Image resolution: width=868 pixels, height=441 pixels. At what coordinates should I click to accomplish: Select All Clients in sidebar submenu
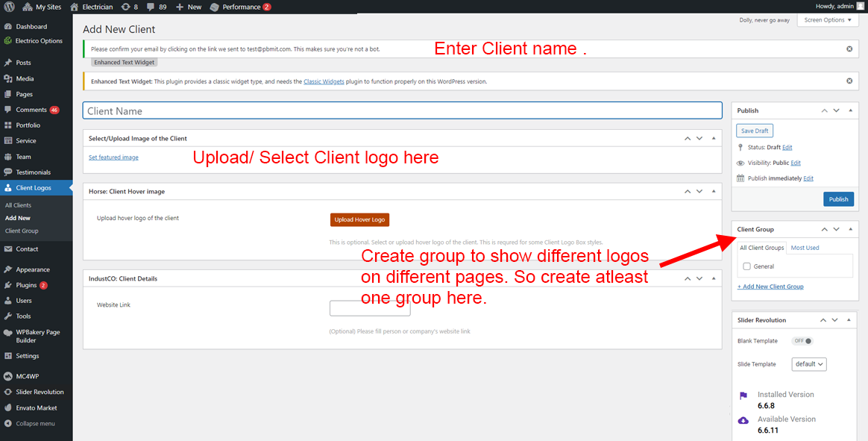click(18, 205)
